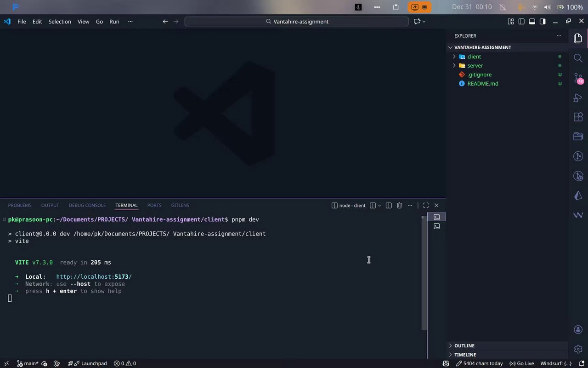The width and height of the screenshot is (588, 368).
Task: Kill terminal with the trash icon
Action: pos(399,206)
